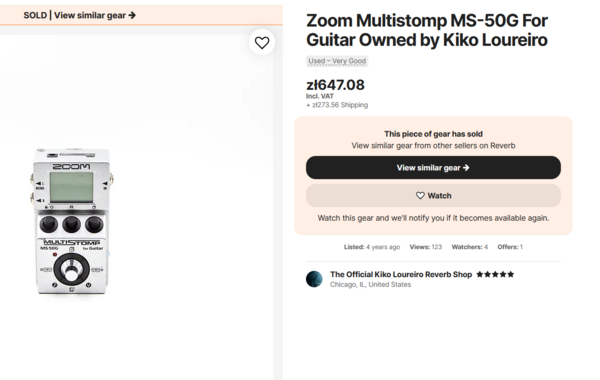Click the Offers: 1 statistic

510,247
